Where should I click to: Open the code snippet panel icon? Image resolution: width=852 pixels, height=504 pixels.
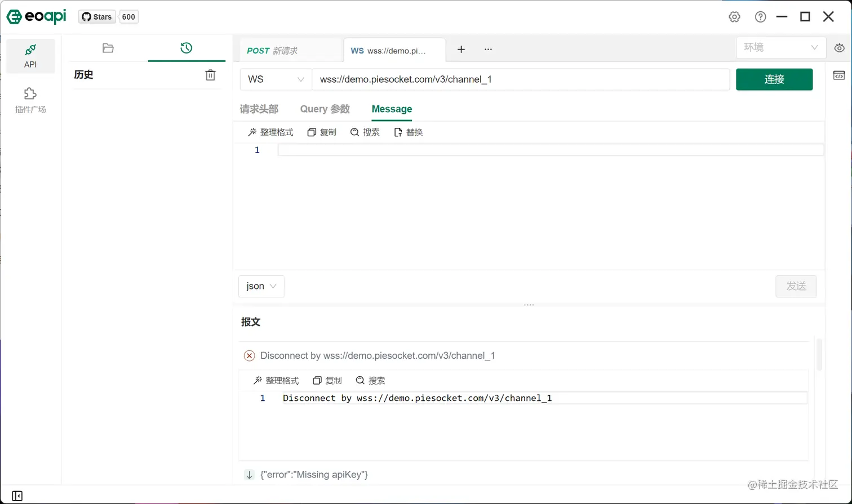point(839,75)
